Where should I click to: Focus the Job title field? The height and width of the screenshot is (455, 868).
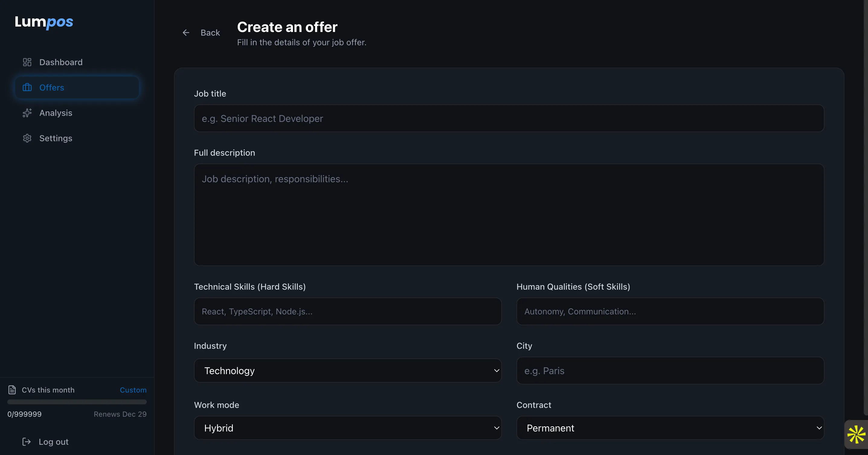509,119
